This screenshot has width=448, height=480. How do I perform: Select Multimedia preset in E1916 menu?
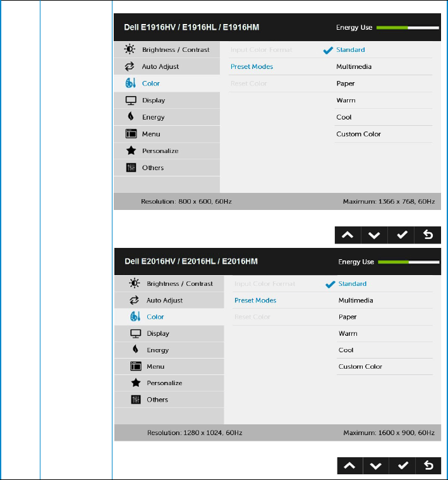(354, 66)
